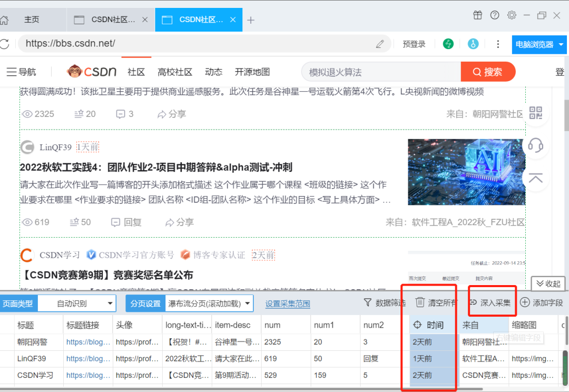Select the 来自 column header
Image resolution: width=569 pixels, height=392 pixels.
(484, 325)
